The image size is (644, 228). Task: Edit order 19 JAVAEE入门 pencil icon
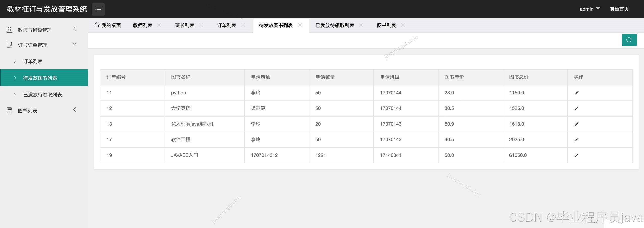(x=577, y=155)
